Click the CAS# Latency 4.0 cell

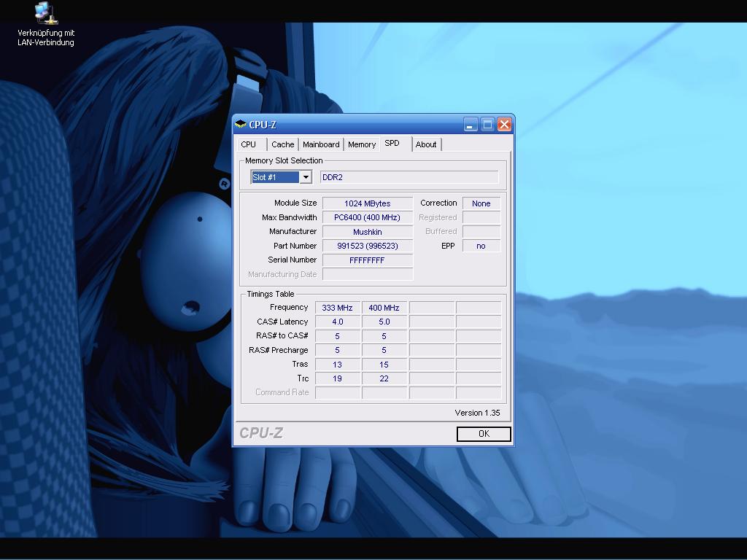(337, 322)
